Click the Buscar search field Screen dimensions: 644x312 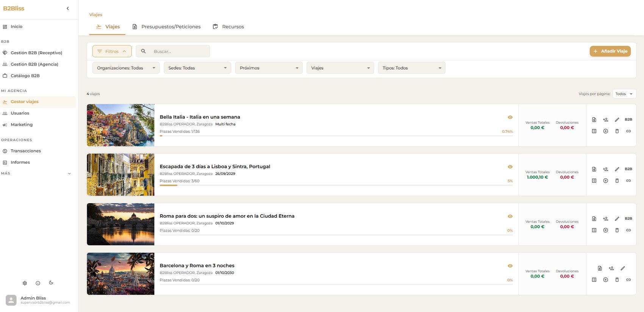pos(173,51)
